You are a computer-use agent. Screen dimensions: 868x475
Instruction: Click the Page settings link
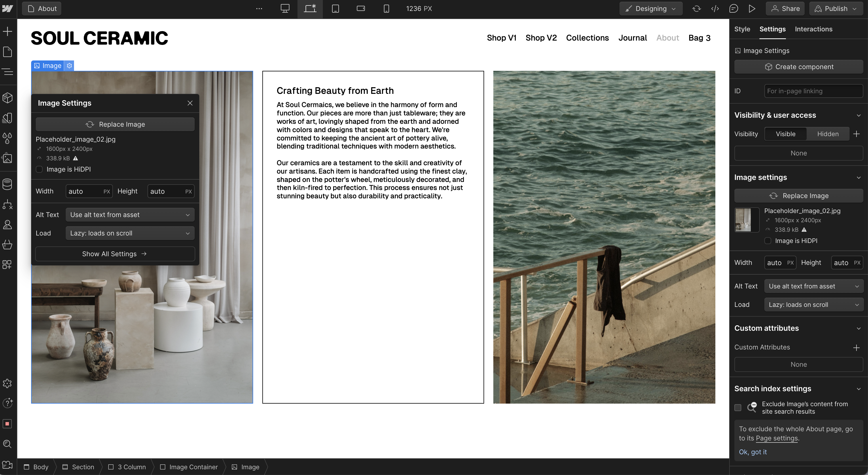tap(777, 438)
